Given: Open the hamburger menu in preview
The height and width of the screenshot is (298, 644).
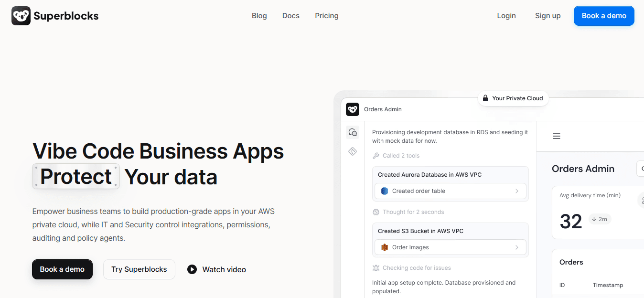Looking at the screenshot, I should click(x=557, y=136).
